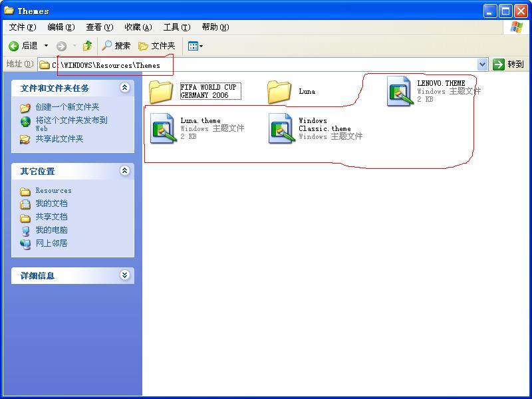Open the 文件(F) menu
This screenshot has width=532, height=399.
(x=23, y=27)
